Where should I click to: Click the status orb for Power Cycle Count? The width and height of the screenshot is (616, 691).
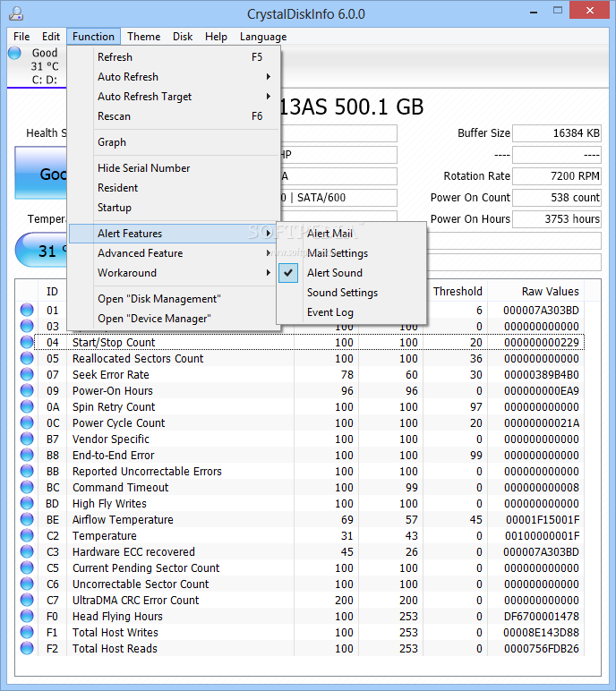pyautogui.click(x=27, y=422)
